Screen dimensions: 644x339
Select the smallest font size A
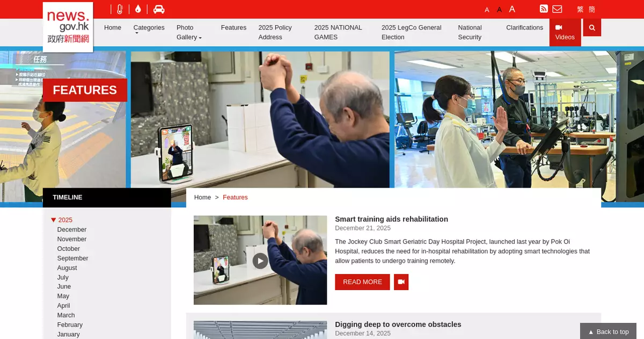[x=487, y=10]
